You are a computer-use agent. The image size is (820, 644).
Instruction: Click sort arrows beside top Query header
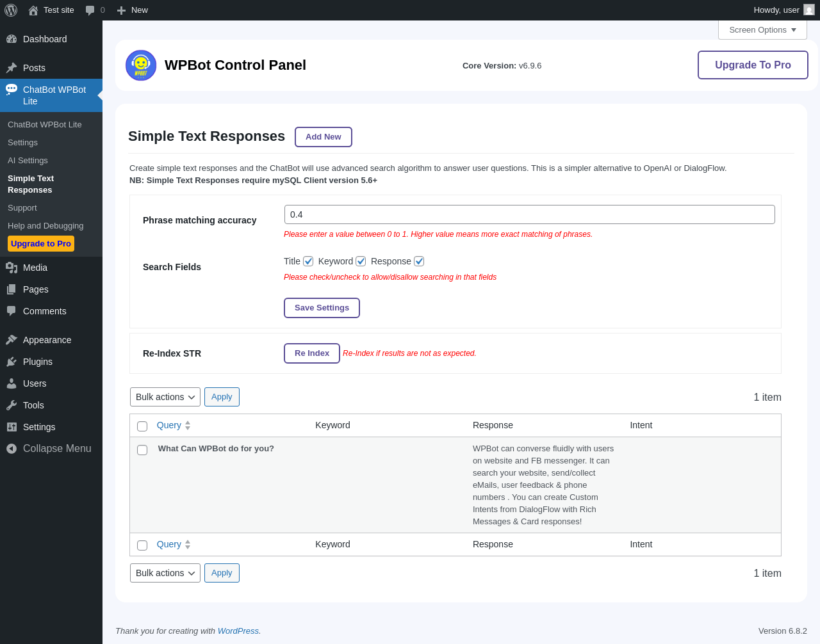point(188,425)
